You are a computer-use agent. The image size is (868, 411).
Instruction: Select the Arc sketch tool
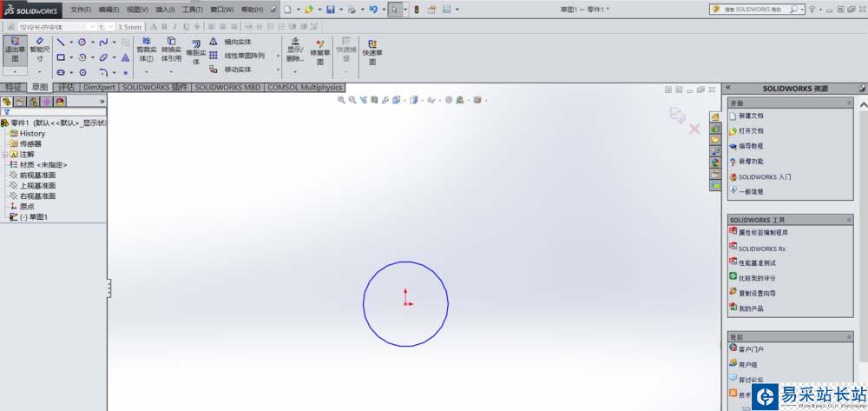click(82, 57)
